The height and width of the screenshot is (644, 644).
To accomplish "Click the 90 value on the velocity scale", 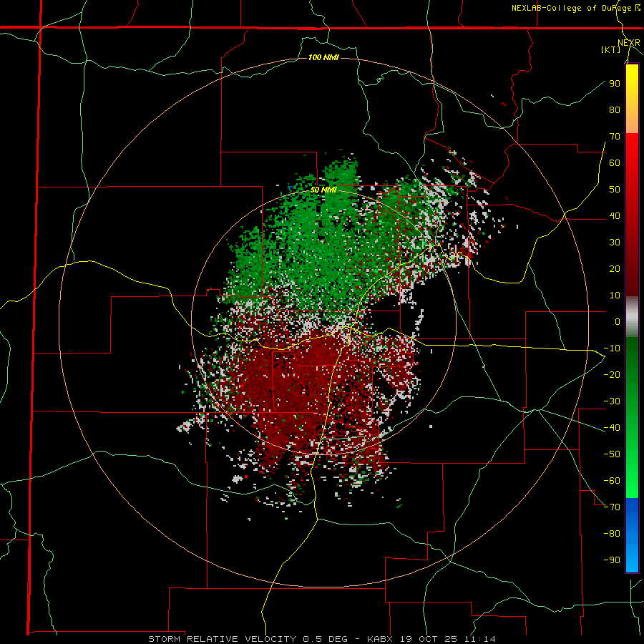I will point(615,84).
